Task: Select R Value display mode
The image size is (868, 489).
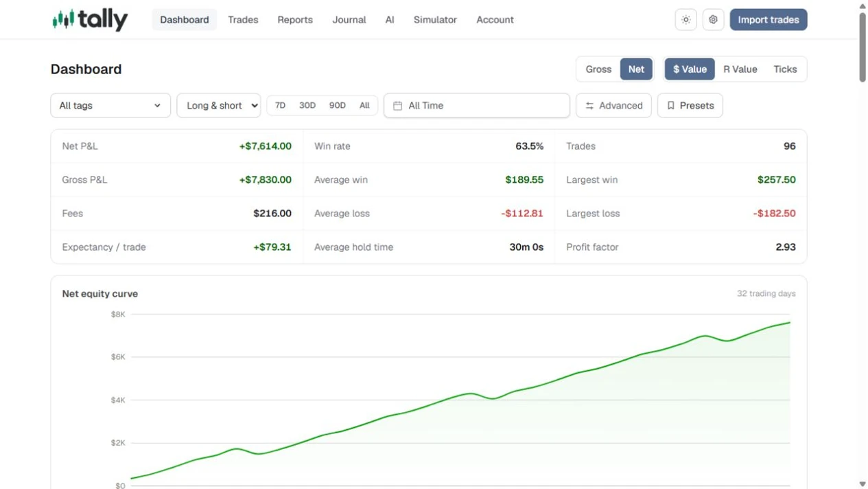Action: [740, 69]
